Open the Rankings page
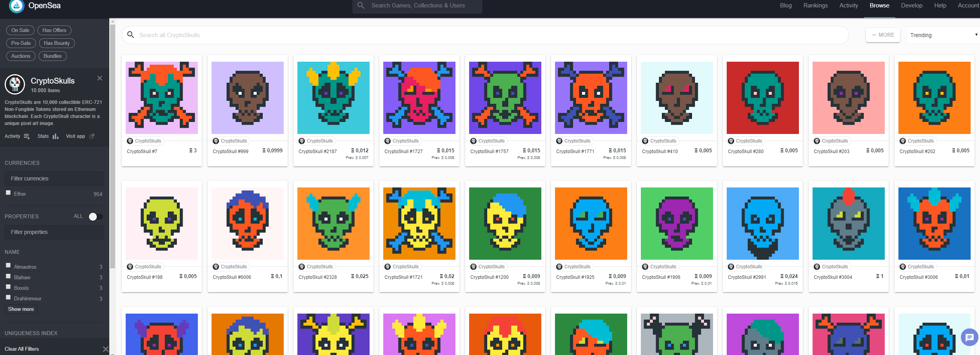 coord(815,5)
